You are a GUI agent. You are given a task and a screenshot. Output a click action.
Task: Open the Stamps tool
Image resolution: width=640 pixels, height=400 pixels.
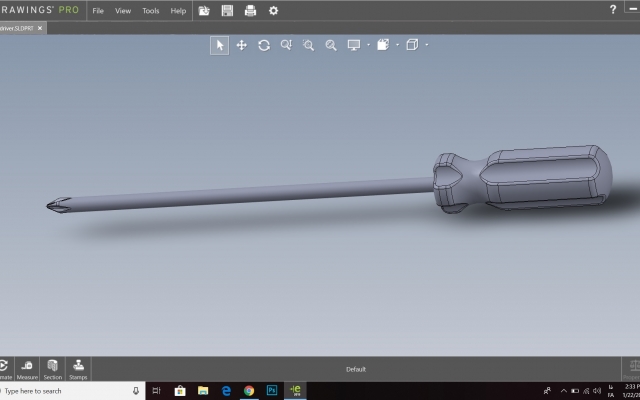coord(78,369)
